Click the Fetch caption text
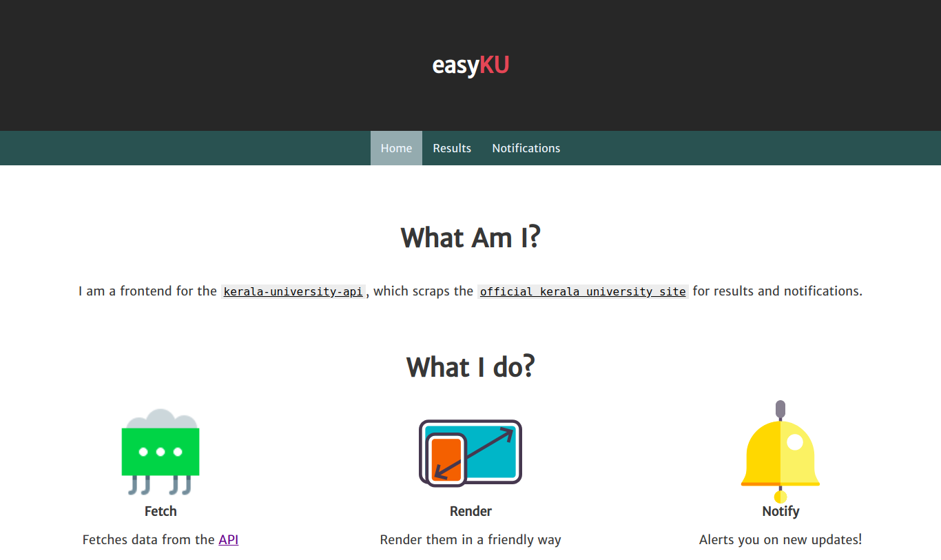Viewport: 941px width, 560px height. 161,511
